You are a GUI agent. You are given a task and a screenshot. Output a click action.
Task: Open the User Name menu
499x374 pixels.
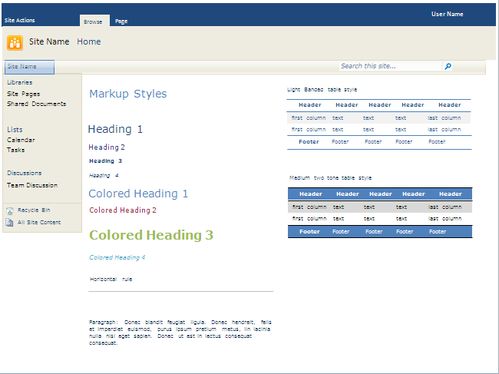click(447, 14)
